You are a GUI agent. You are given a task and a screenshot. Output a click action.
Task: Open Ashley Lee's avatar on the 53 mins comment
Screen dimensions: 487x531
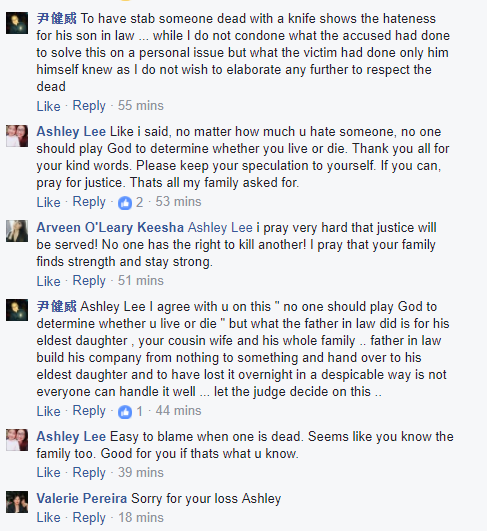click(x=17, y=136)
